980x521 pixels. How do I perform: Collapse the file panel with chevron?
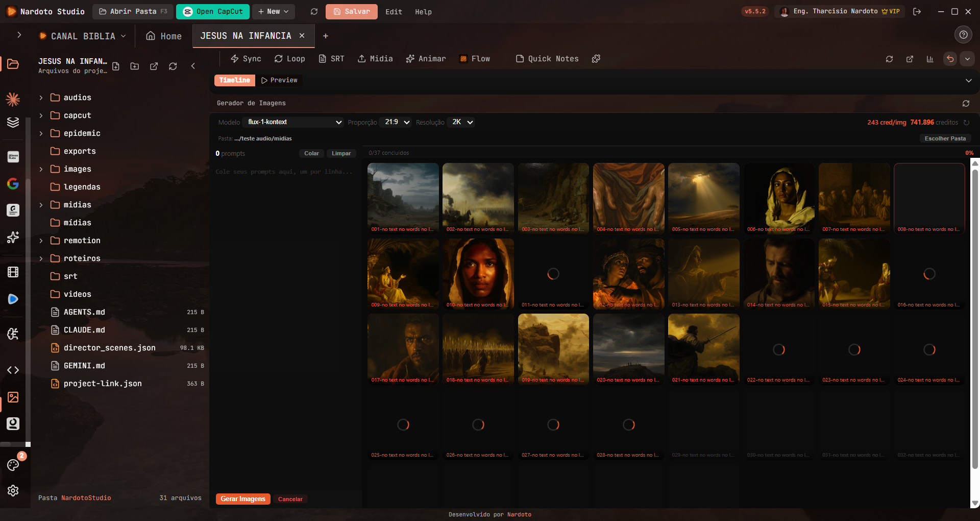[193, 66]
